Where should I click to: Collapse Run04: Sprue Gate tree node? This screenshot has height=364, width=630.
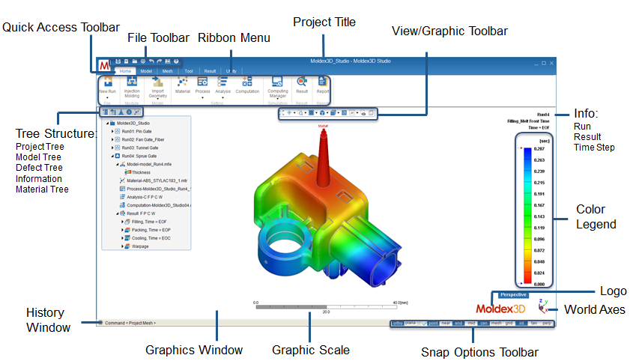[112, 156]
